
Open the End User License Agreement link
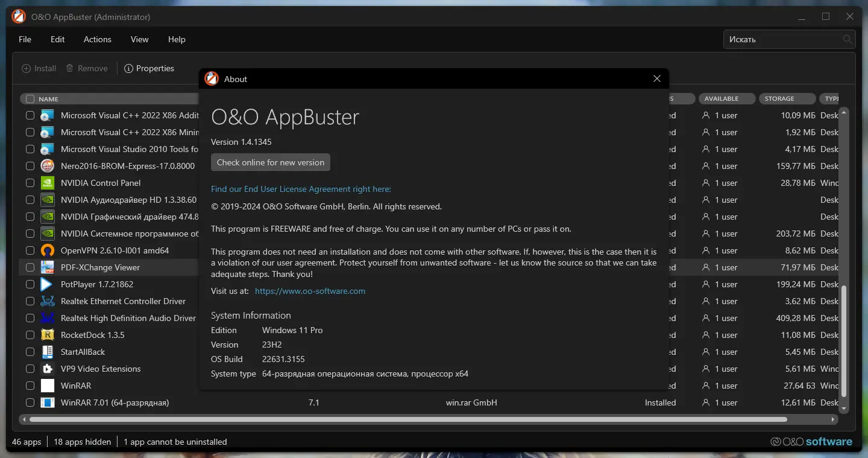pos(301,189)
